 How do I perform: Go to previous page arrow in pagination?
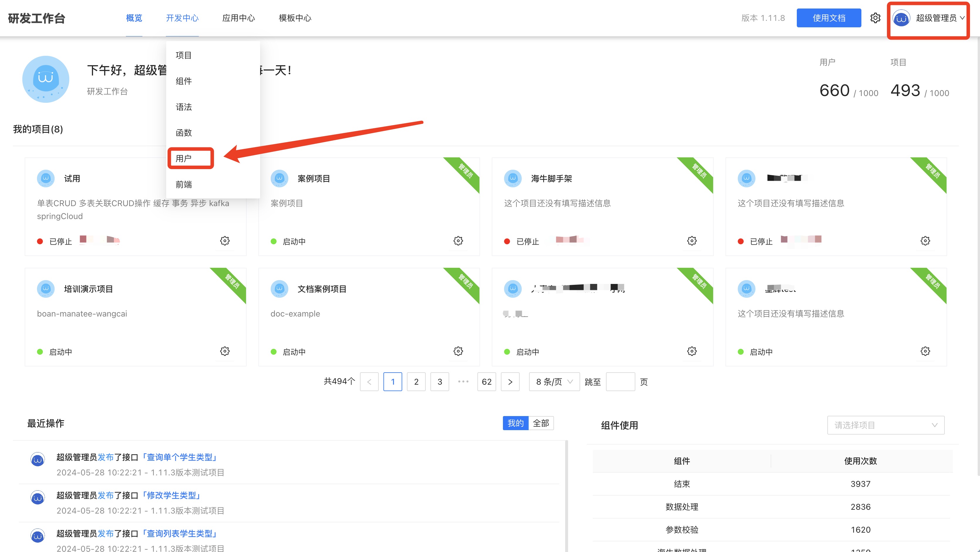coord(369,382)
